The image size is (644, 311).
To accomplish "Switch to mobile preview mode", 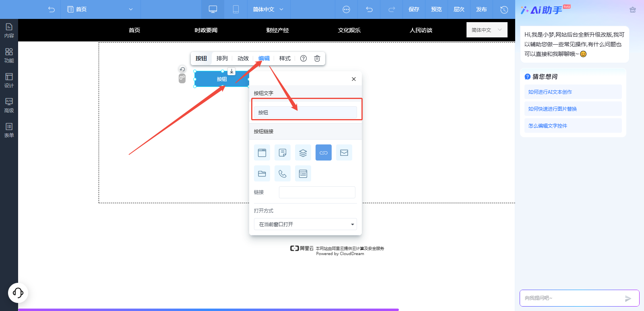I will pyautogui.click(x=236, y=9).
